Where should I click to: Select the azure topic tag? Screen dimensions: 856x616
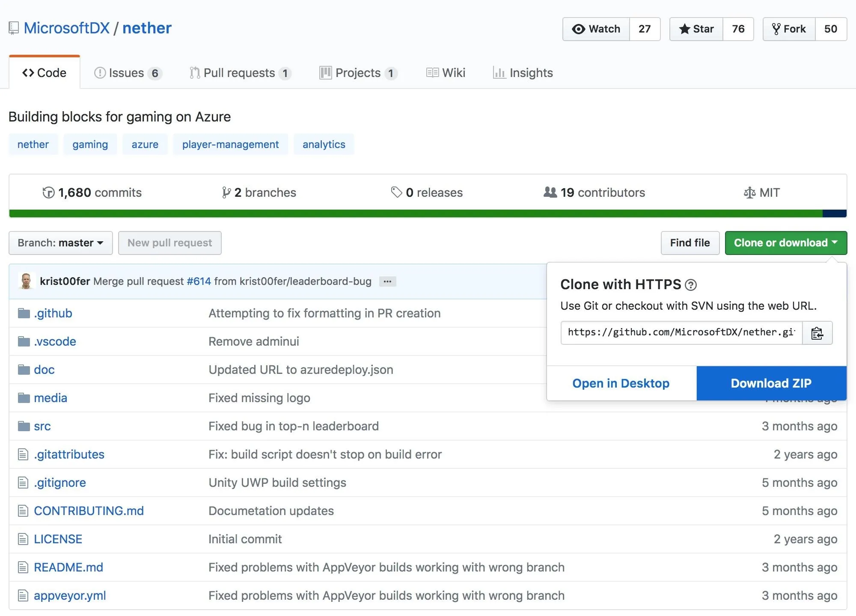click(145, 145)
